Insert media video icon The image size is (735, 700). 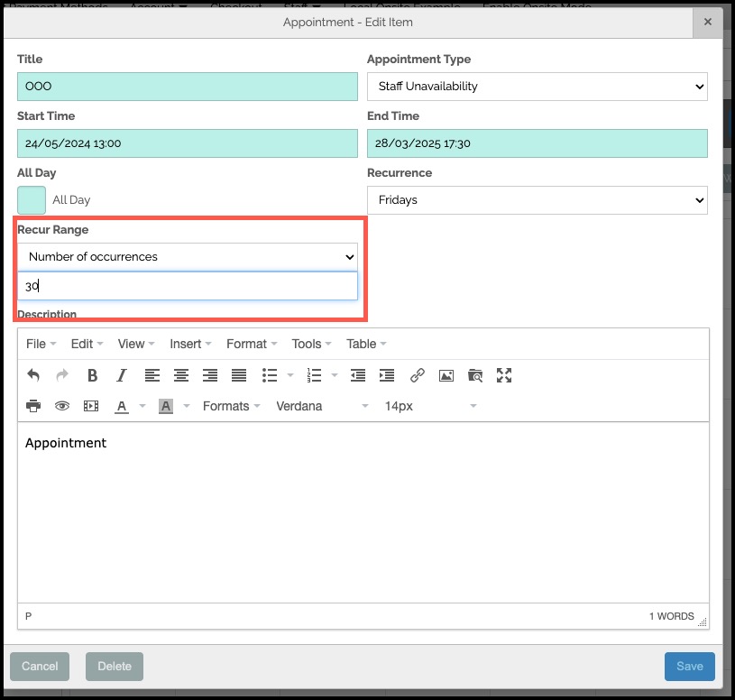click(x=91, y=406)
